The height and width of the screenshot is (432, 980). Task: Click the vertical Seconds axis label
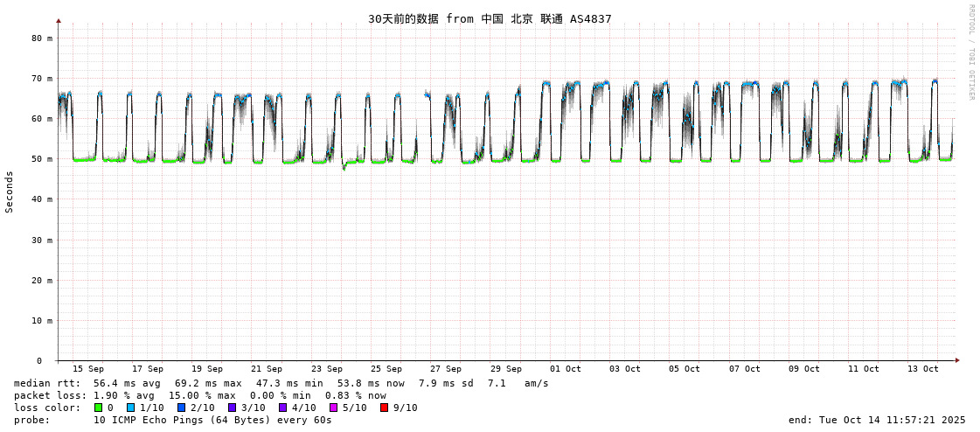coord(10,192)
